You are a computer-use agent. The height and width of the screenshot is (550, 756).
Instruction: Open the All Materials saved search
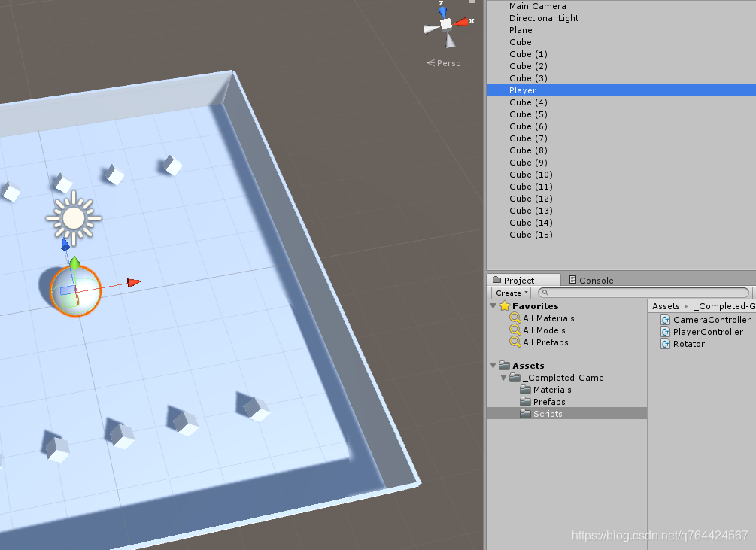tap(548, 318)
